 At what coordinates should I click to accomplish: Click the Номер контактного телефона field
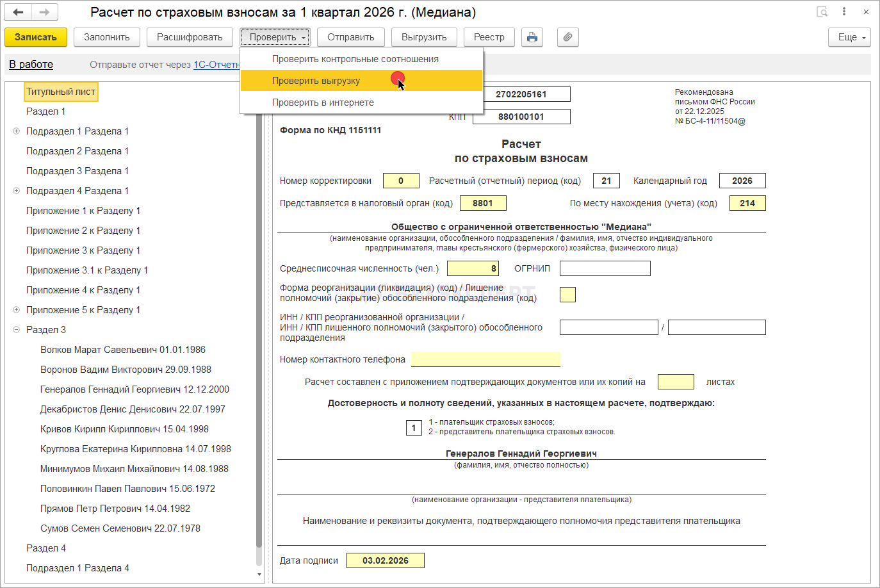(x=485, y=359)
